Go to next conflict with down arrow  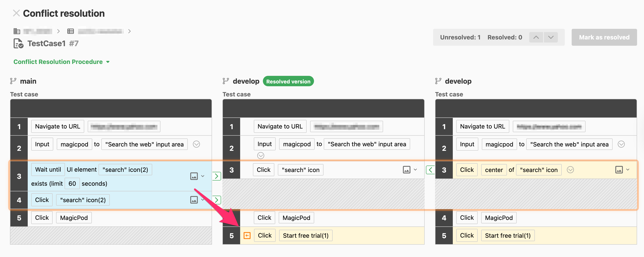[x=551, y=37]
